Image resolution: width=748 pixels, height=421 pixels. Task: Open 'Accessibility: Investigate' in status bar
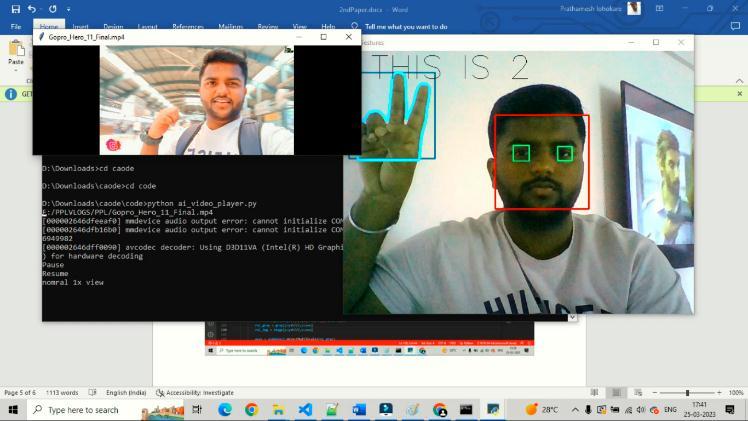click(x=195, y=392)
